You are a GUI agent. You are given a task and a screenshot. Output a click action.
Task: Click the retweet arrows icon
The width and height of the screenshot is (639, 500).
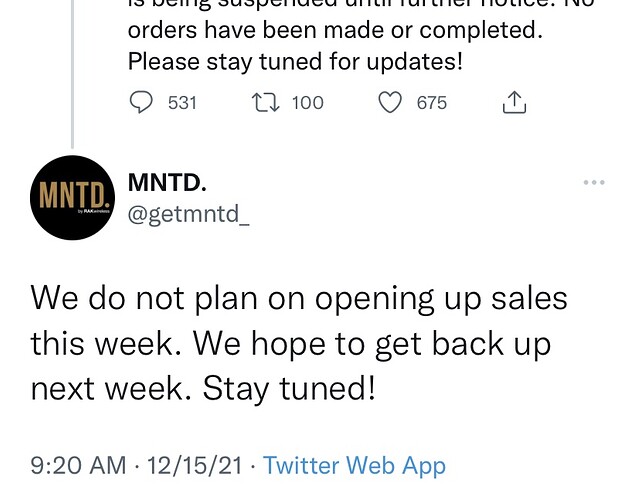click(266, 102)
